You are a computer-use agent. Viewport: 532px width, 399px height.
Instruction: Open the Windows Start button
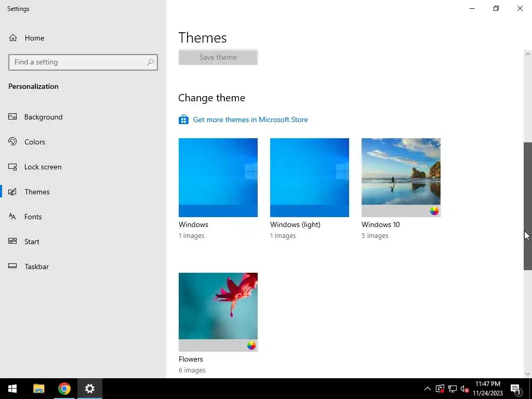click(x=12, y=389)
